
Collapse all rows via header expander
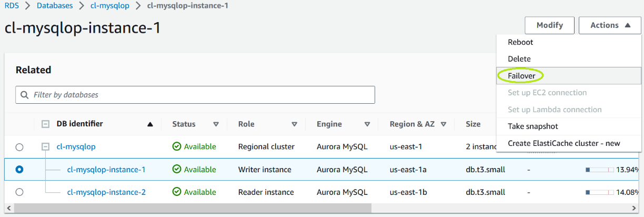[x=46, y=124]
